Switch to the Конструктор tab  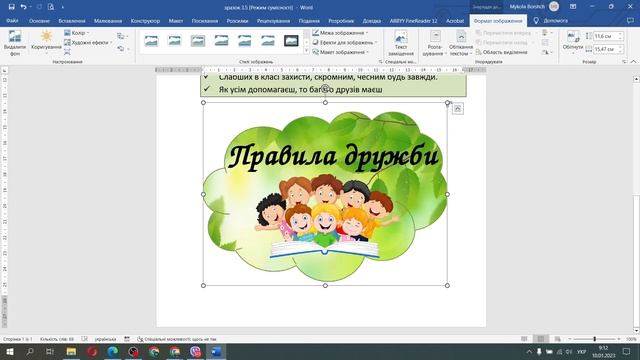[x=145, y=20]
